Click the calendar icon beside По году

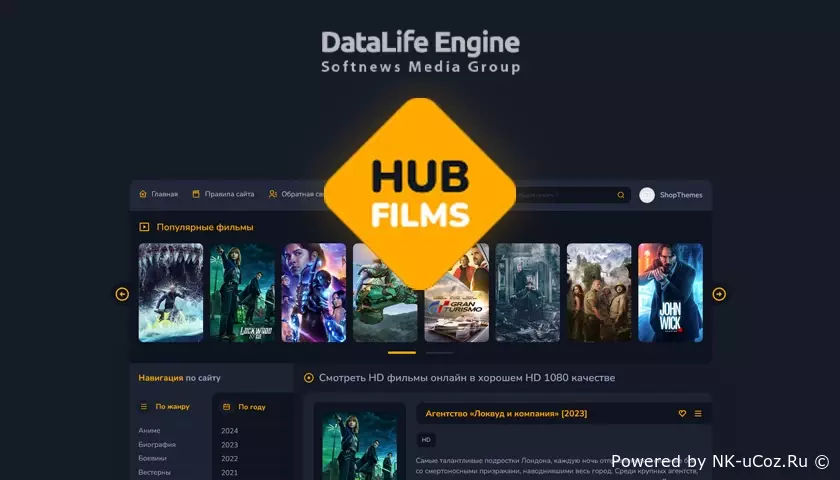(227, 407)
